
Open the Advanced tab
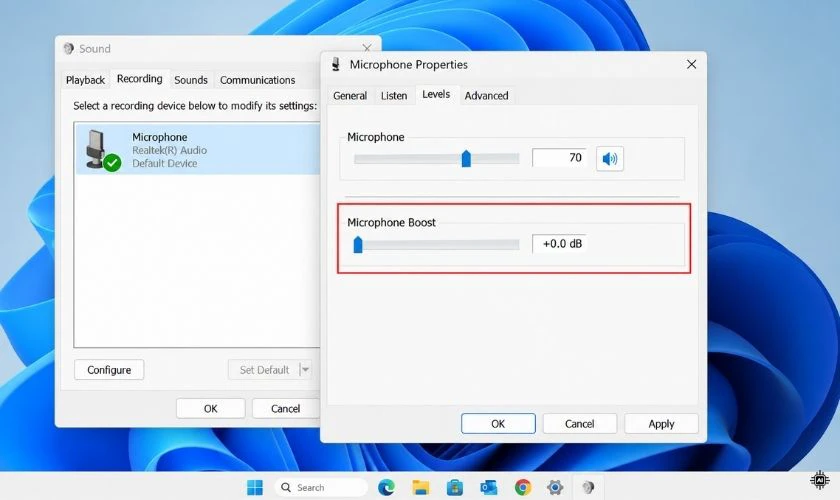[x=486, y=95]
